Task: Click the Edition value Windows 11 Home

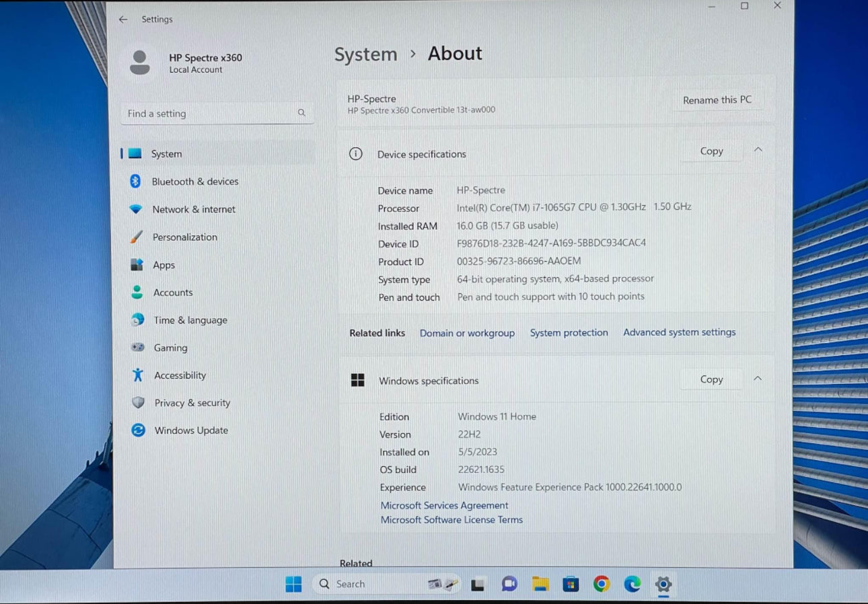Action: (497, 416)
